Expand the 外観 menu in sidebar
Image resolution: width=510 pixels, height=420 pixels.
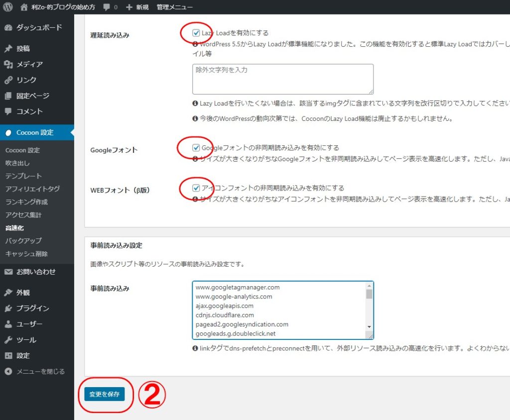click(23, 293)
